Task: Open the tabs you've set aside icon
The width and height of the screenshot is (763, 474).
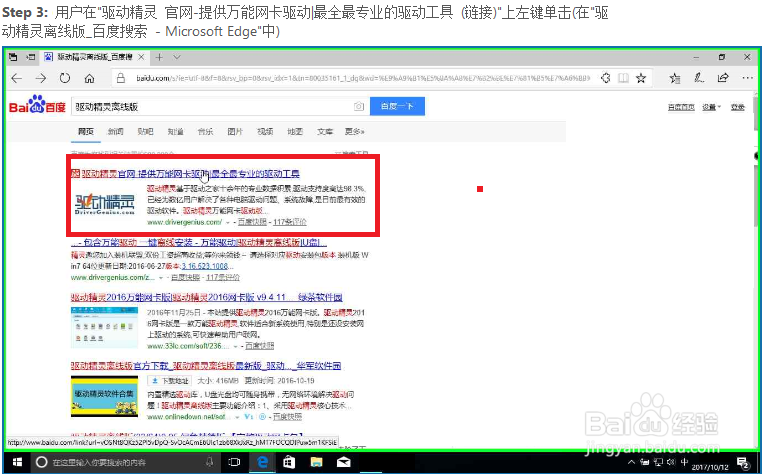Action: click(13, 57)
